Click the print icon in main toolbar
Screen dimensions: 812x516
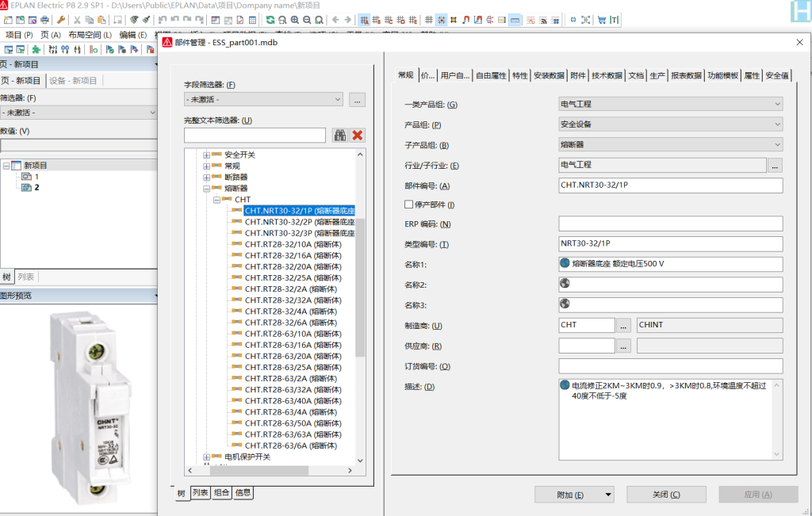45,20
